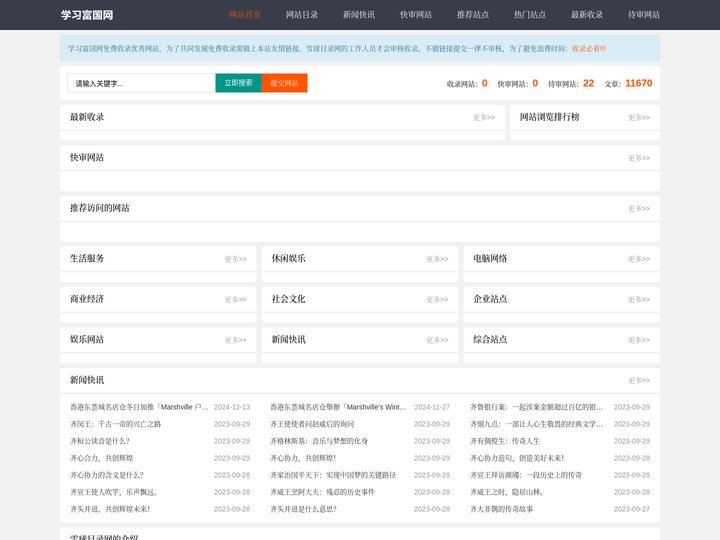The width and height of the screenshot is (720, 540).
Task: Go to 网站首页 in the navigation
Action: 245,15
